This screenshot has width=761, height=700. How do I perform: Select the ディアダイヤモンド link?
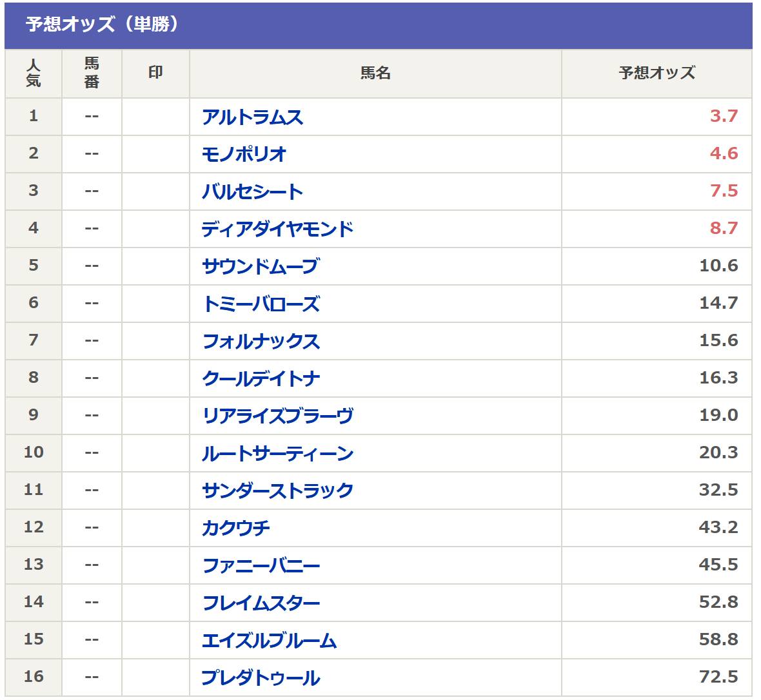pos(277,229)
